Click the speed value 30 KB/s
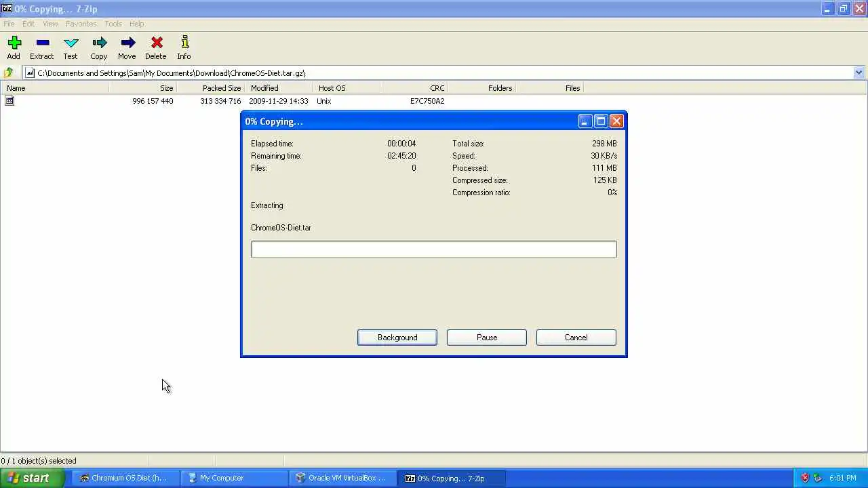Viewport: 868px width, 488px height. point(604,156)
